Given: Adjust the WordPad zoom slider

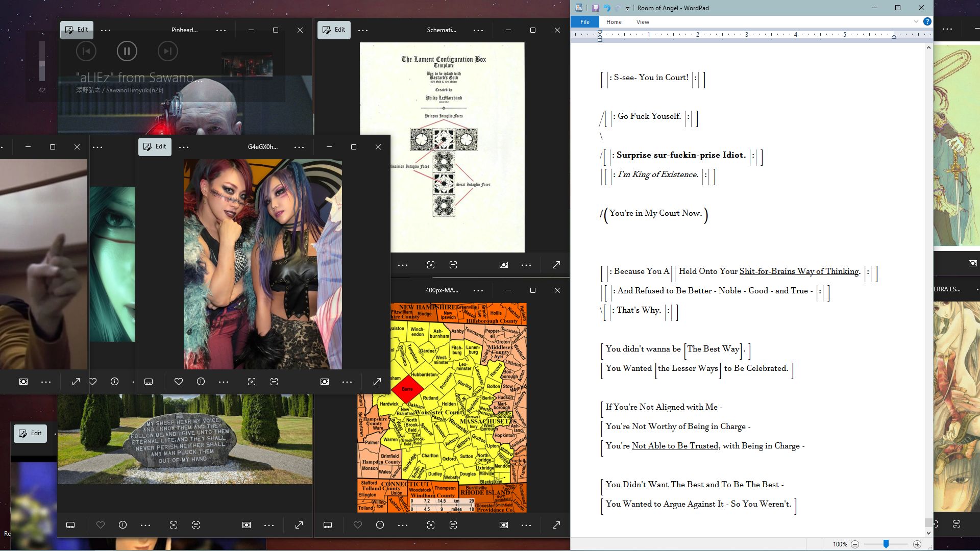Looking at the screenshot, I should tap(886, 544).
